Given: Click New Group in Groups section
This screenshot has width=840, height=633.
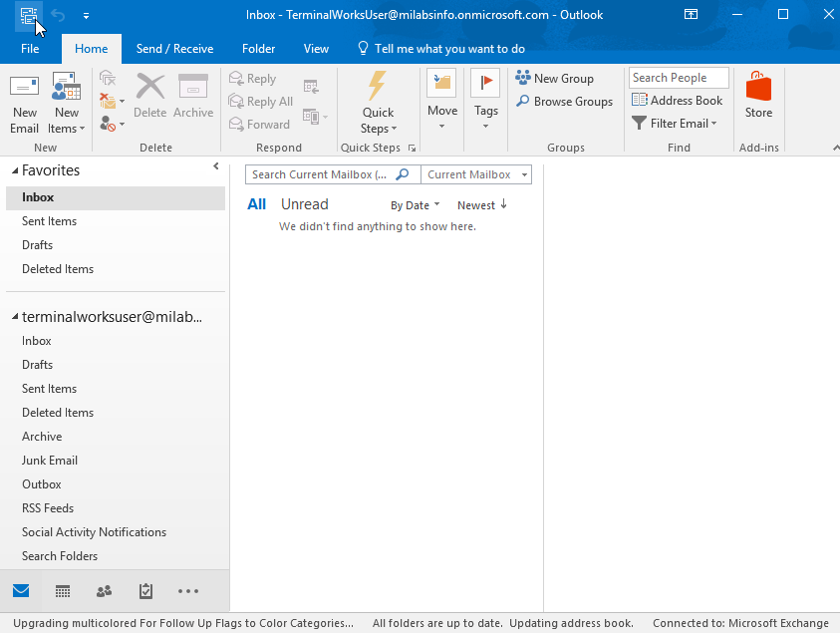Looking at the screenshot, I should coord(554,79).
